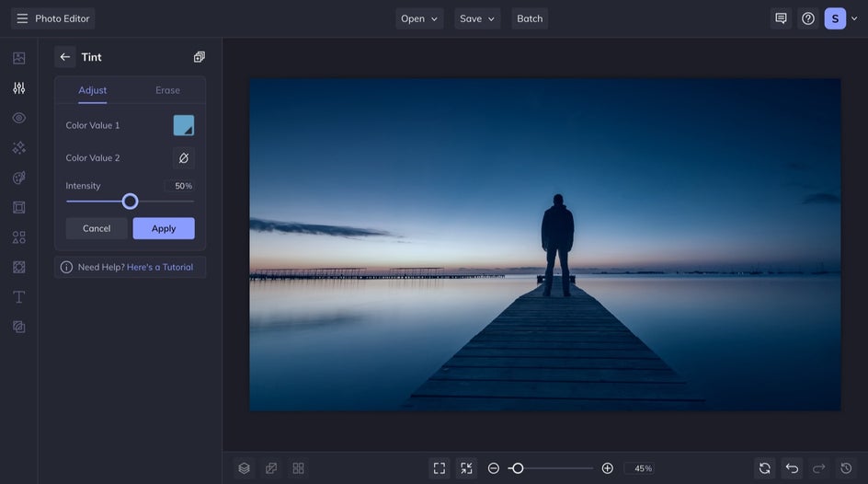Toggle the Color Value 2 disabled swatch
The image size is (868, 484).
[x=184, y=158]
